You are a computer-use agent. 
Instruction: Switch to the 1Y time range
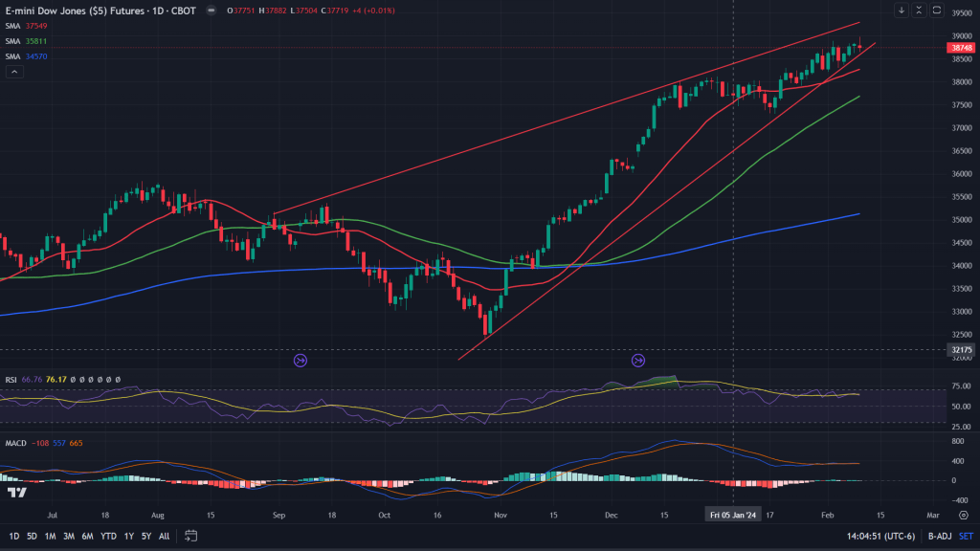[x=129, y=536]
